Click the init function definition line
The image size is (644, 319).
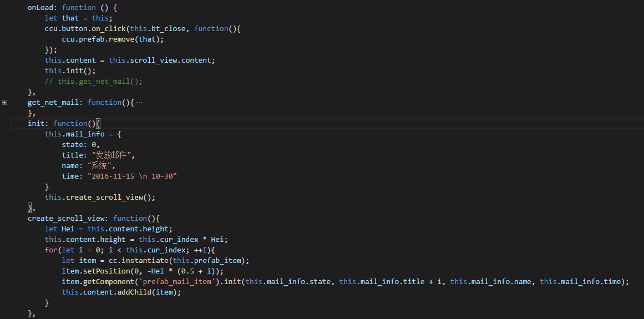coord(64,124)
